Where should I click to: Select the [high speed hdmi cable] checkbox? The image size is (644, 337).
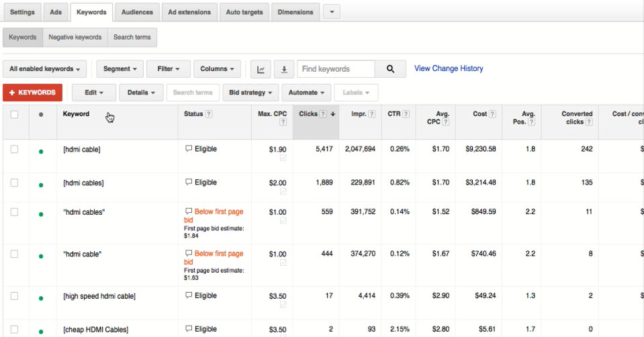pos(14,296)
